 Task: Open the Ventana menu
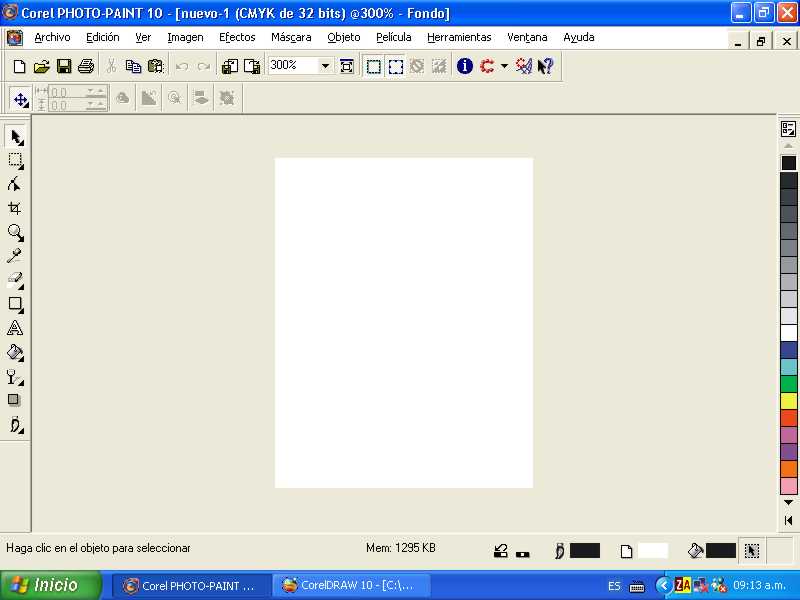[527, 37]
